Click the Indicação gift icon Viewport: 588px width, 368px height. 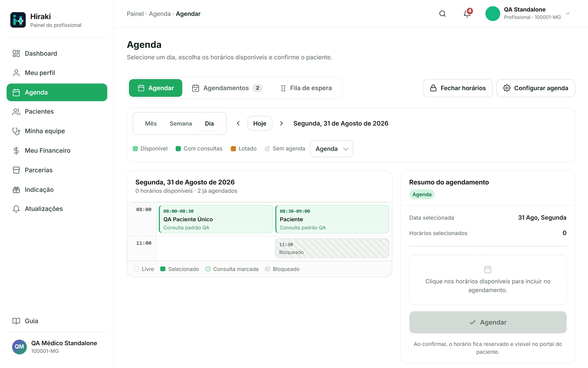(x=16, y=189)
